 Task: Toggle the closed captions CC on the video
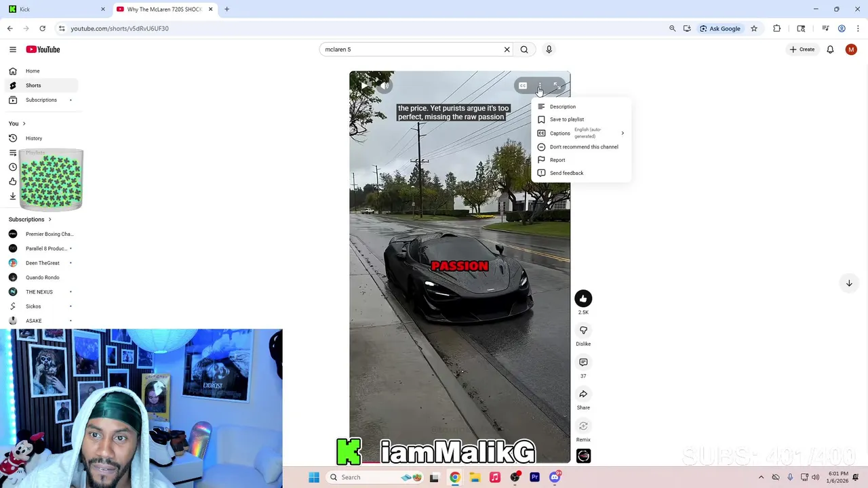(x=523, y=86)
